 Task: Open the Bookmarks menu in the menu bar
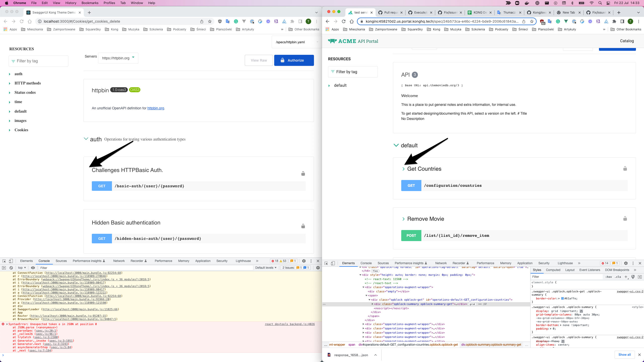point(90,3)
